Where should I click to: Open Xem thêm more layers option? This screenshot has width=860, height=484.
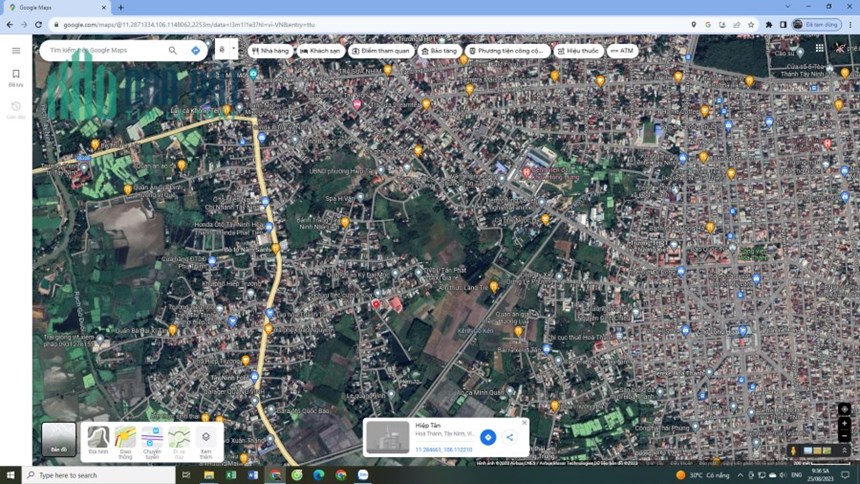[206, 442]
